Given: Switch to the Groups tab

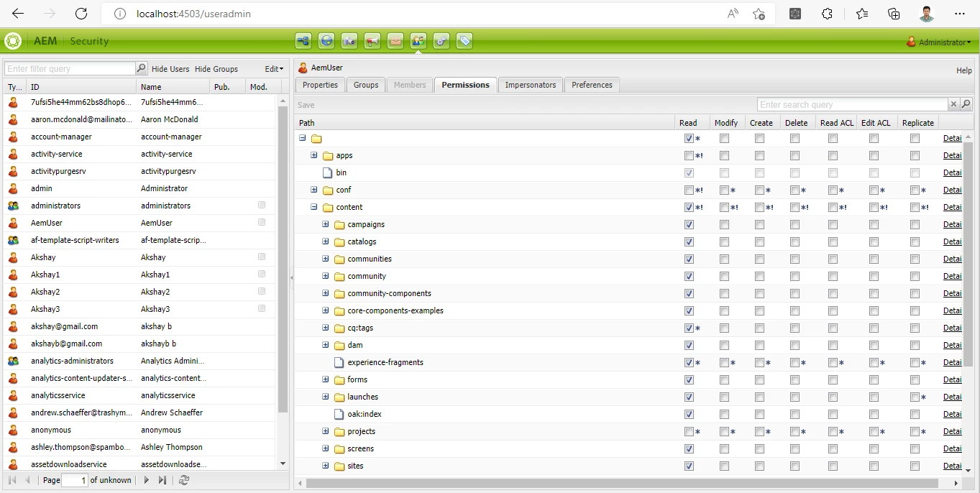Looking at the screenshot, I should (x=366, y=85).
